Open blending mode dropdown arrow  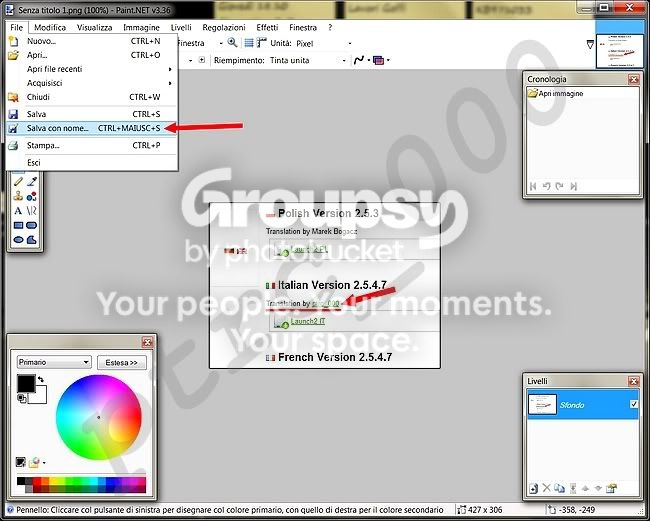(388, 61)
